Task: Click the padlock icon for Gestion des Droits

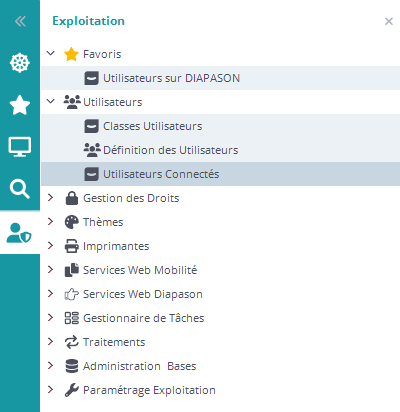Action: [x=72, y=198]
